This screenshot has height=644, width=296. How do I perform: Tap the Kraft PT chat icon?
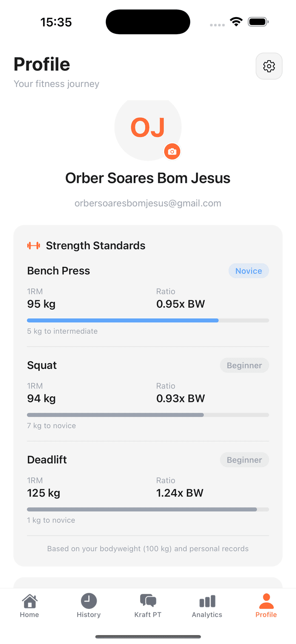point(148,600)
